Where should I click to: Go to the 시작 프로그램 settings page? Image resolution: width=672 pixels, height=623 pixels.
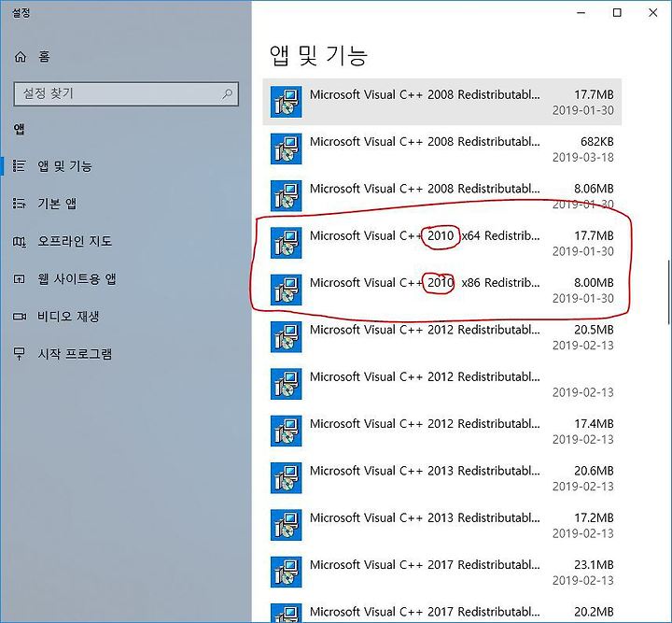[124, 354]
